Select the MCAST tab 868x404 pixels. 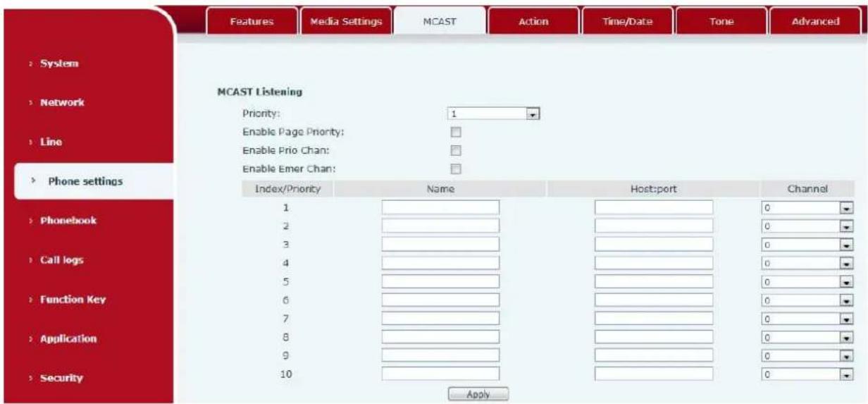(440, 21)
